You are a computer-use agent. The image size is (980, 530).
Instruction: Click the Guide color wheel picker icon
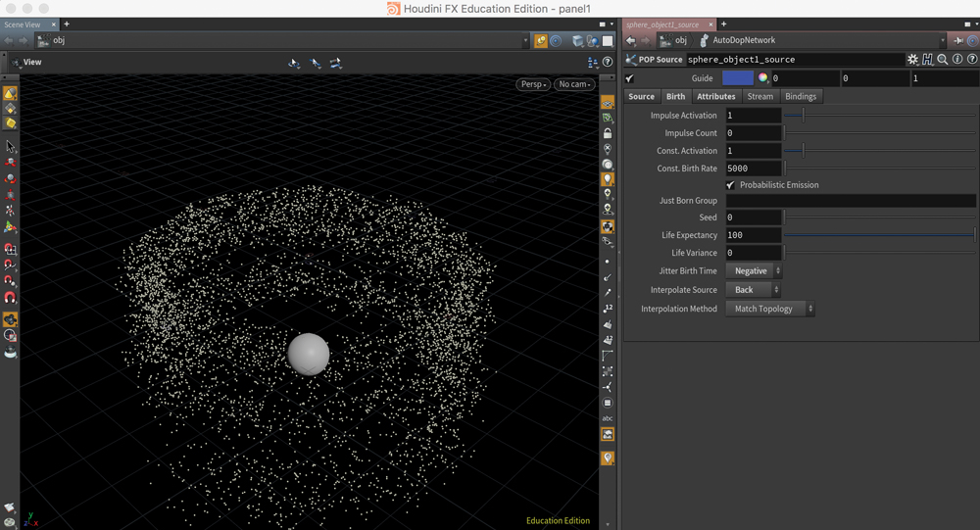click(x=762, y=78)
